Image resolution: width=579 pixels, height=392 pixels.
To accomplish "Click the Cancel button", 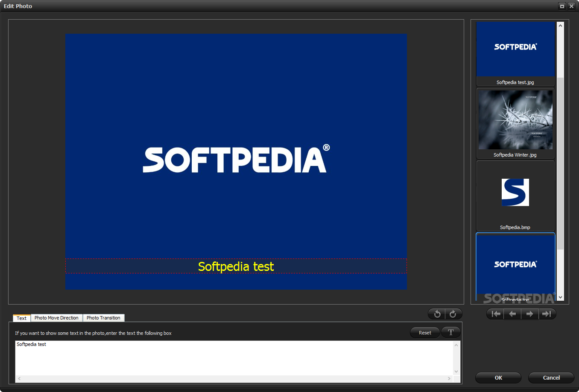I will [551, 377].
